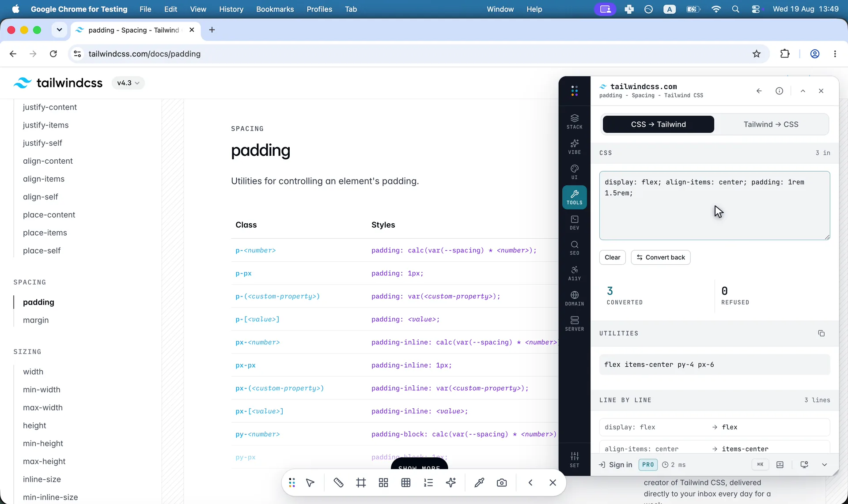The width and height of the screenshot is (848, 504).
Task: Open the STACK panel in extension sidebar
Action: coord(574,121)
